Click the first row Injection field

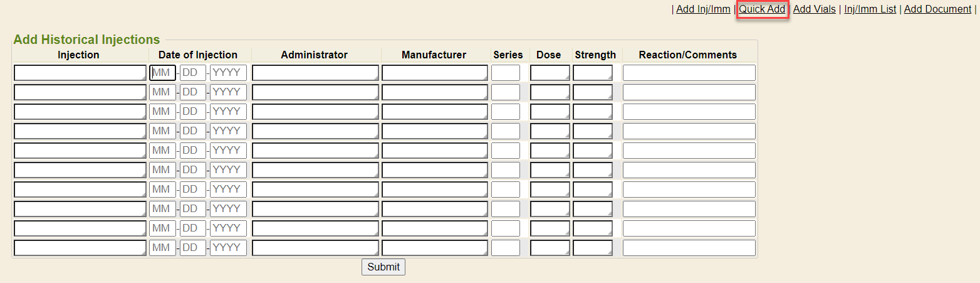(x=80, y=73)
